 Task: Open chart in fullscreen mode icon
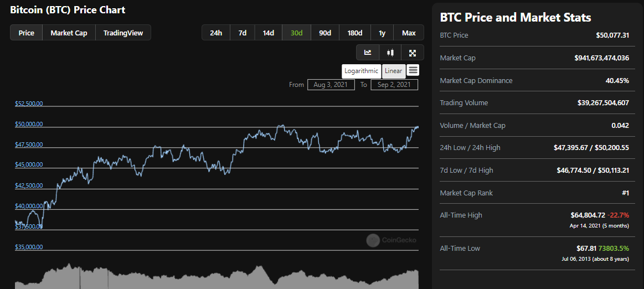pos(413,53)
